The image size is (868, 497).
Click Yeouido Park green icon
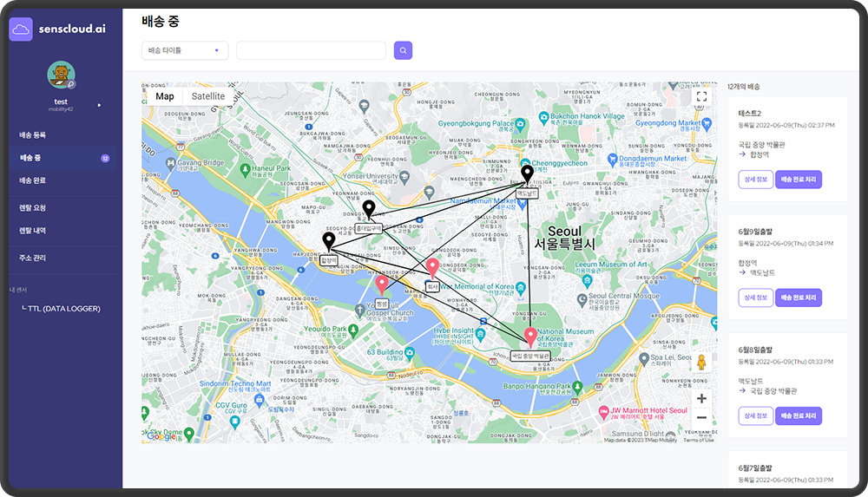(x=353, y=330)
